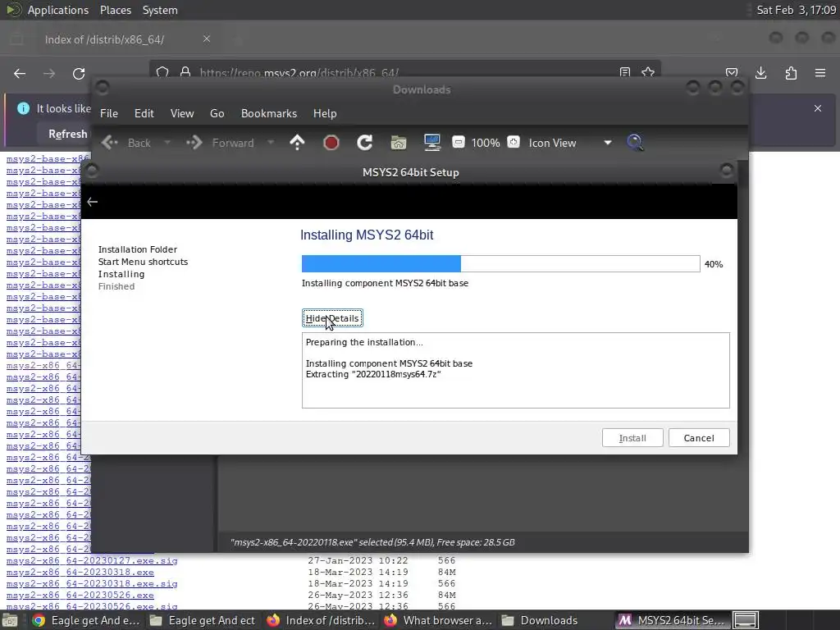Reload page in Firefox
Image resolution: width=840 pixels, height=630 pixels.
pyautogui.click(x=79, y=73)
